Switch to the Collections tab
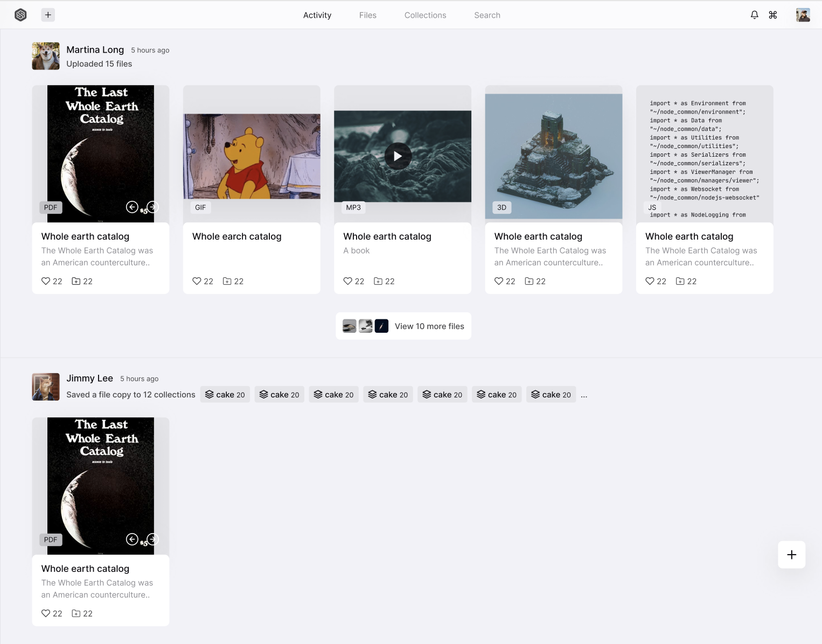 [426, 15]
